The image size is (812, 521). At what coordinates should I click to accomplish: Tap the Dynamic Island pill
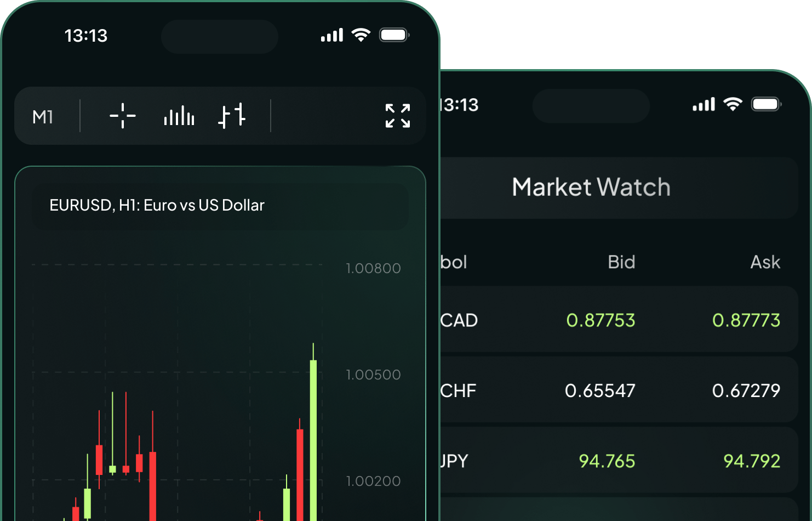click(219, 36)
